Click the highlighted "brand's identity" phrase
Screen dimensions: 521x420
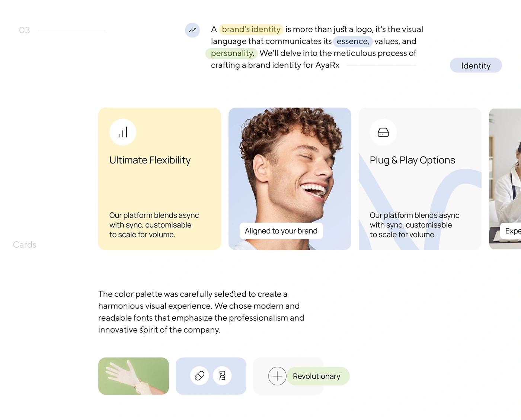tap(251, 29)
